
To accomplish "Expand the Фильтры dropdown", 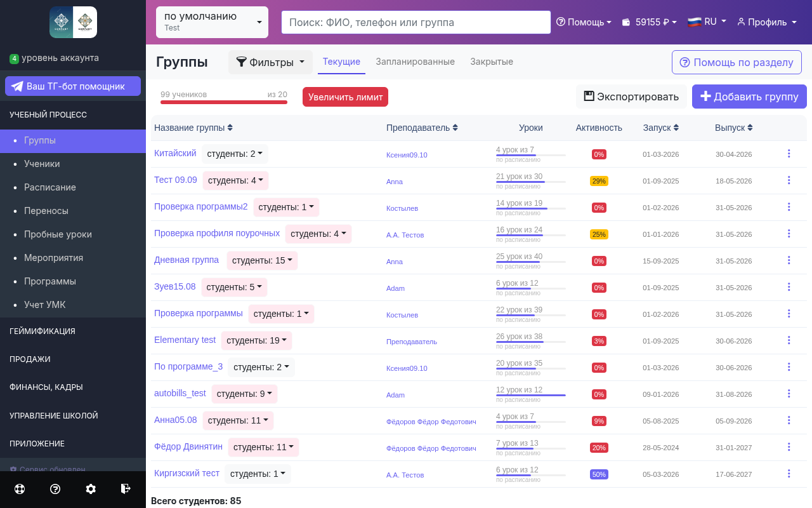I will coord(270,62).
